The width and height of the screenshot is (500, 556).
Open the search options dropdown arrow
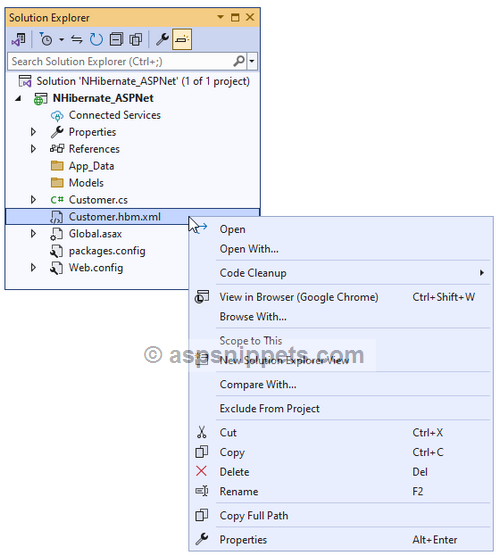252,61
